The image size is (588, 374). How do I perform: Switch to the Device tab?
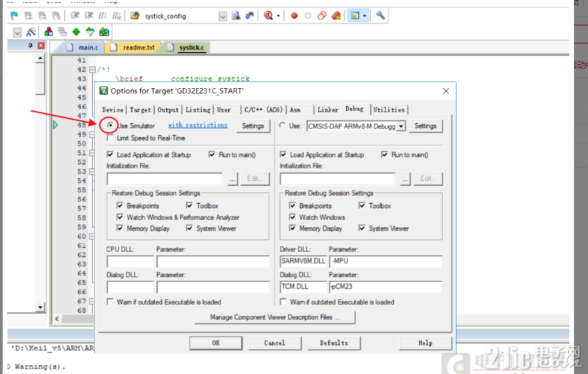tap(113, 110)
